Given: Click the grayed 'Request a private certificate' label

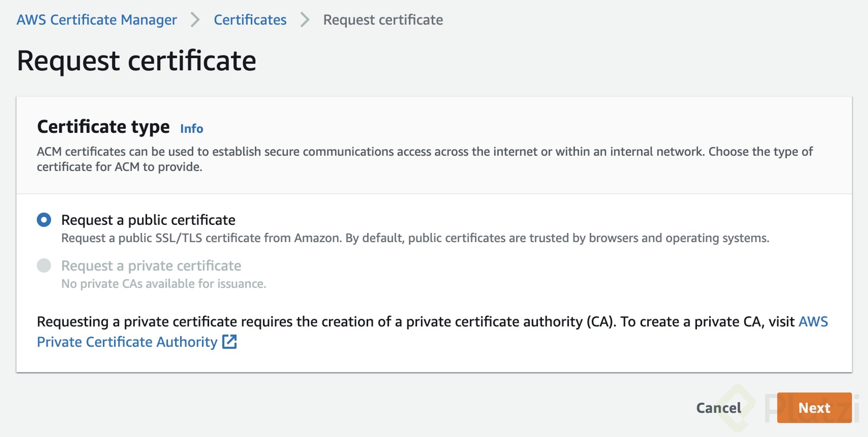Looking at the screenshot, I should (151, 266).
